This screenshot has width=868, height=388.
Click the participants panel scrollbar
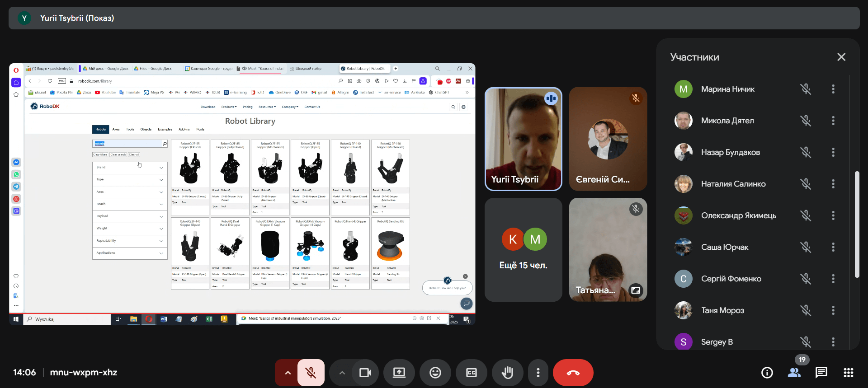(857, 224)
